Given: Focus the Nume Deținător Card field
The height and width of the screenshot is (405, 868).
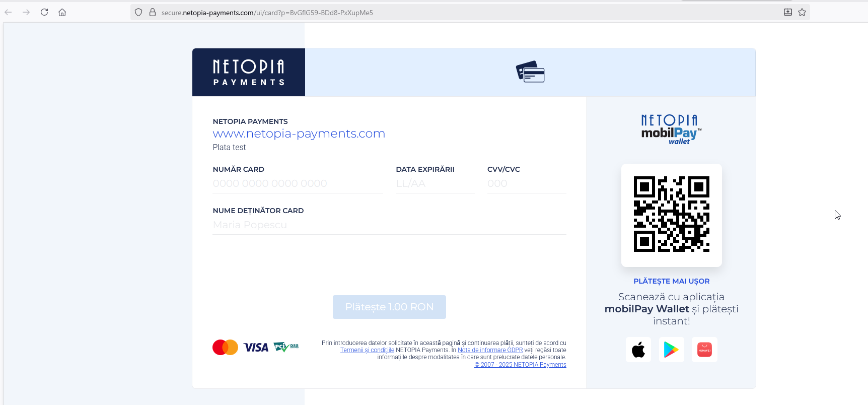Looking at the screenshot, I should point(389,225).
